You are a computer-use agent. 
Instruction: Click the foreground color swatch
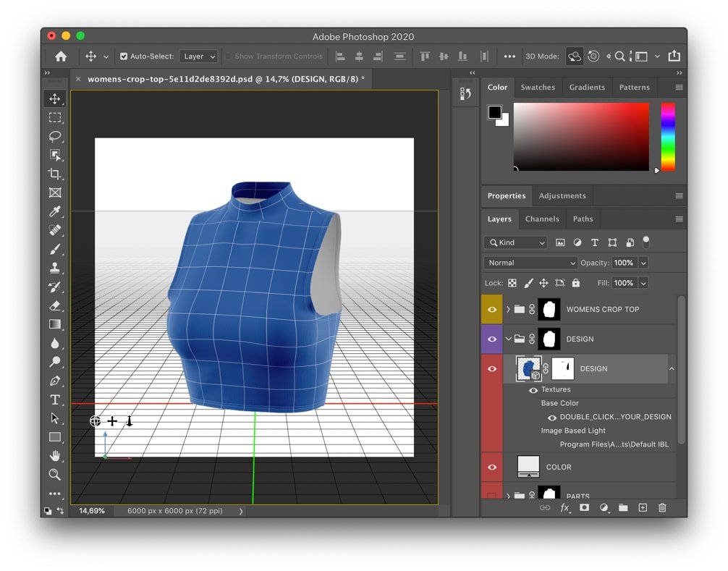(494, 112)
